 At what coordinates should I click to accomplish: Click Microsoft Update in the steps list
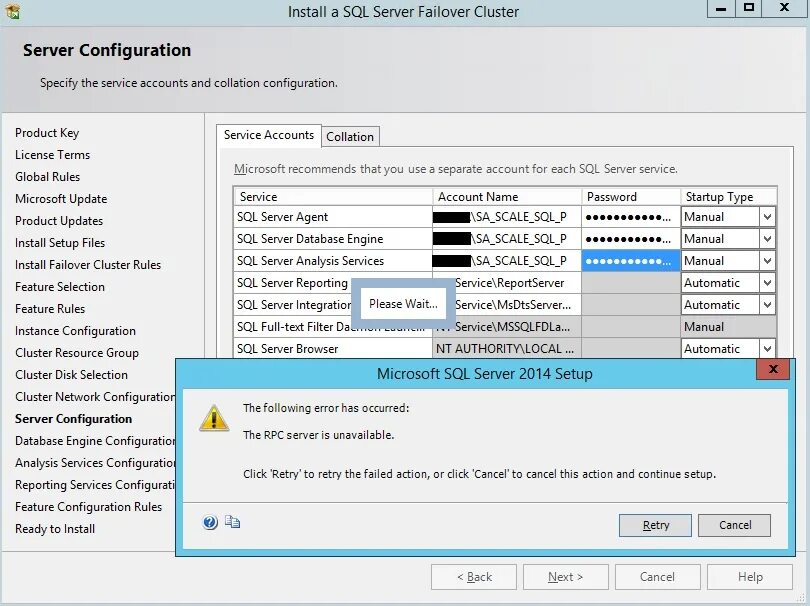[x=61, y=199]
